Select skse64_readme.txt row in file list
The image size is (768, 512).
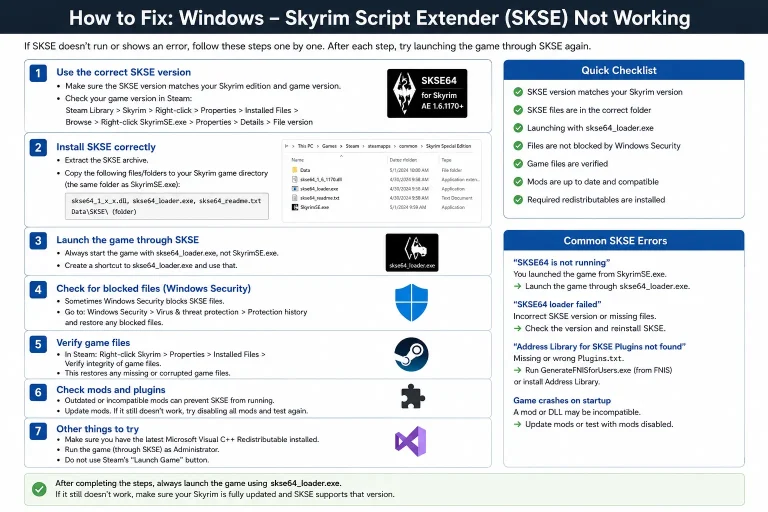[x=385, y=198]
